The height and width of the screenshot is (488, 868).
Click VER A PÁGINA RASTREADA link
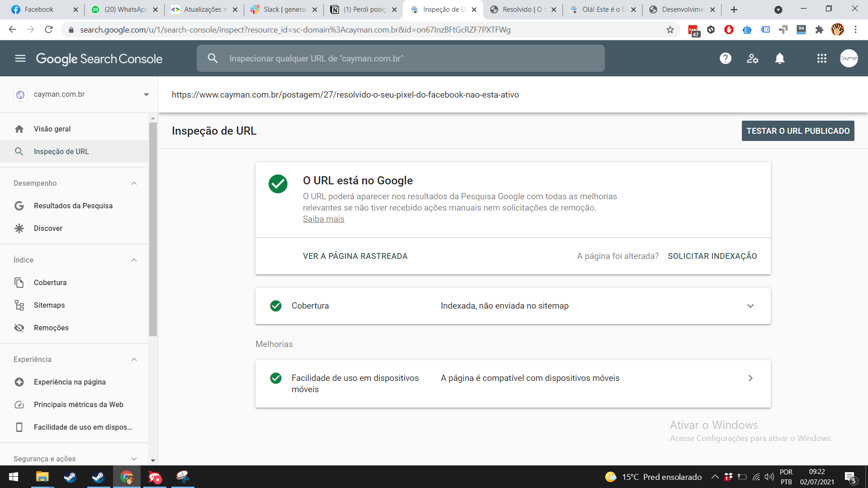click(x=355, y=256)
